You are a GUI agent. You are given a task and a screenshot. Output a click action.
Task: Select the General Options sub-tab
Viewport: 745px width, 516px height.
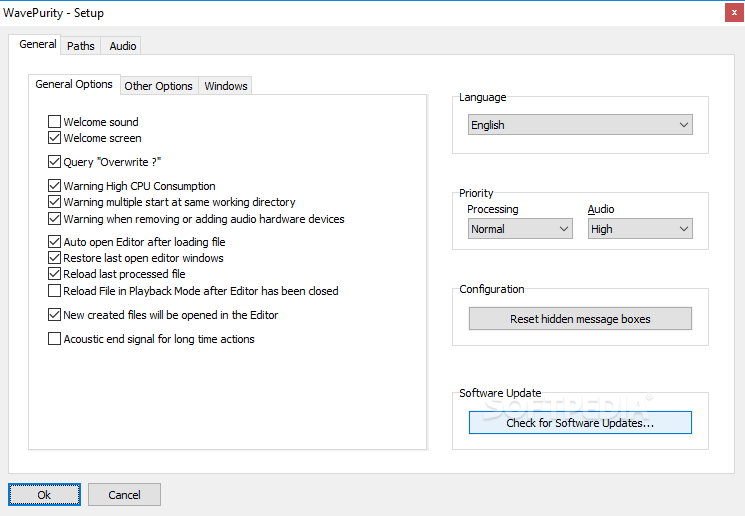pos(74,85)
